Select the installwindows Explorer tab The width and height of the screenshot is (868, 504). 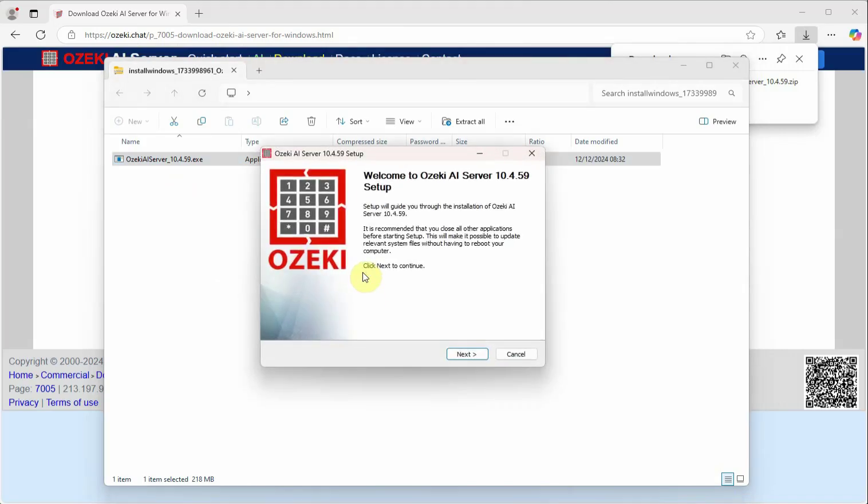[x=176, y=70]
